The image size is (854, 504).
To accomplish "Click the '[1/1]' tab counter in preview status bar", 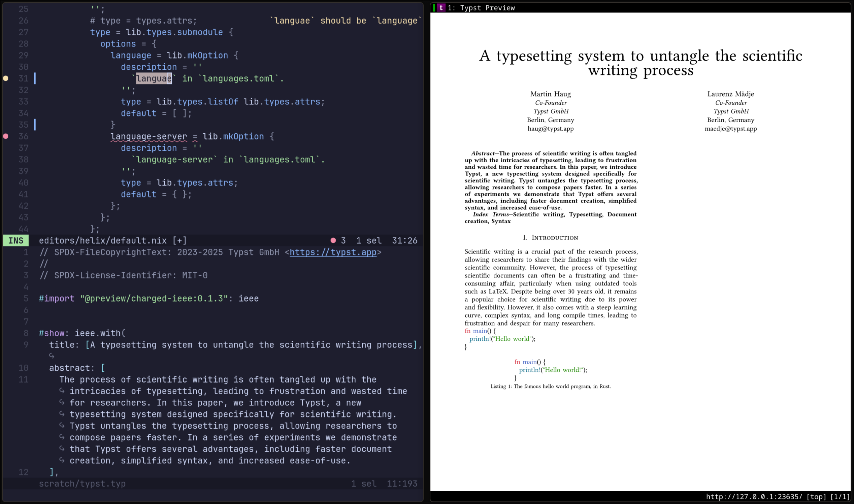I will [840, 497].
